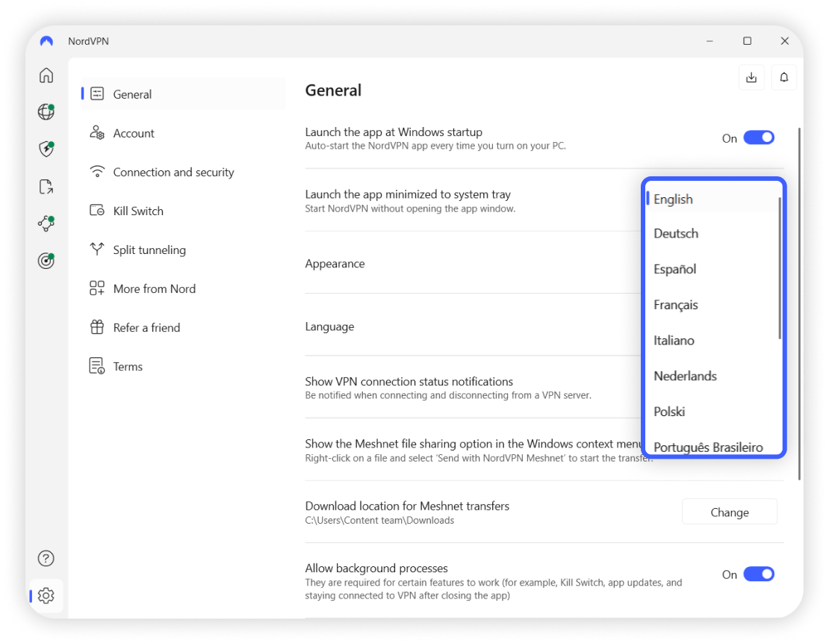Open the Meshnet icon in sidebar
This screenshot has height=644, width=829.
point(46,223)
